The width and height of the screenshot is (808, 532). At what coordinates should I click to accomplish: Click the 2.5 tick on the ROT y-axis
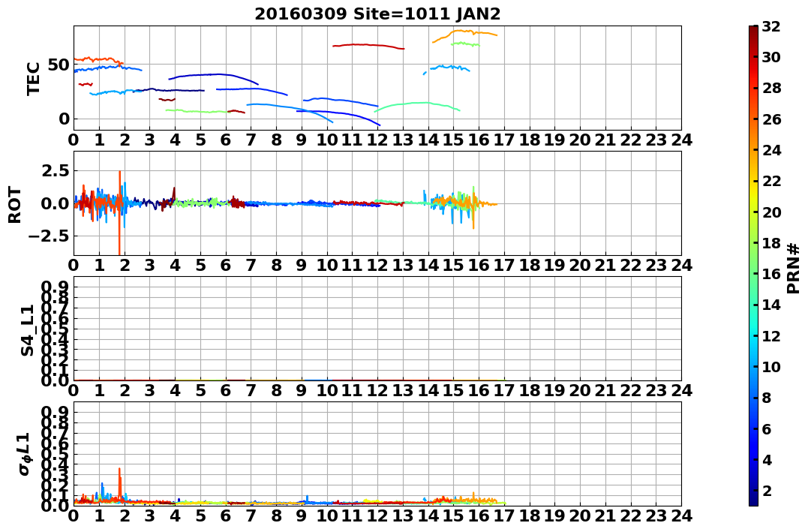pyautogui.click(x=55, y=170)
